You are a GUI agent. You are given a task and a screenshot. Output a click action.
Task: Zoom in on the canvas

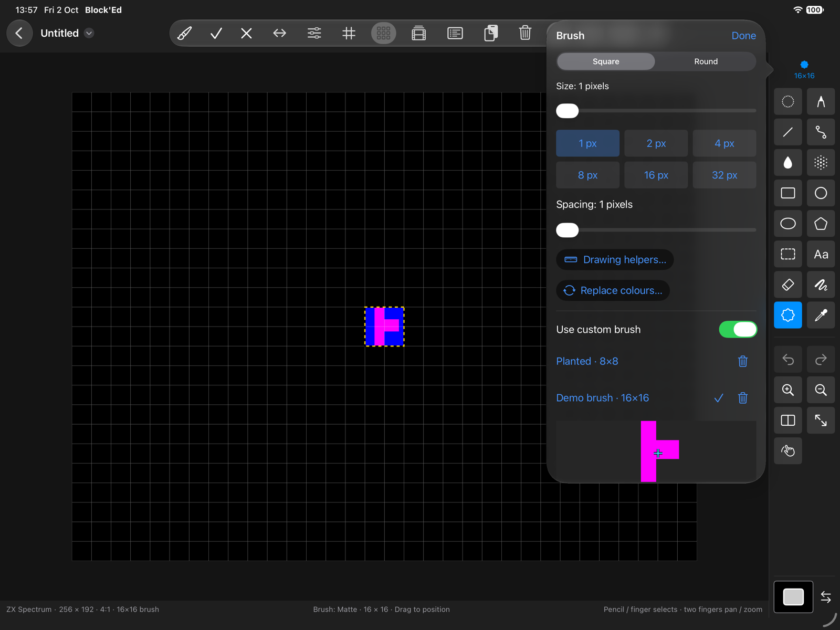787,390
